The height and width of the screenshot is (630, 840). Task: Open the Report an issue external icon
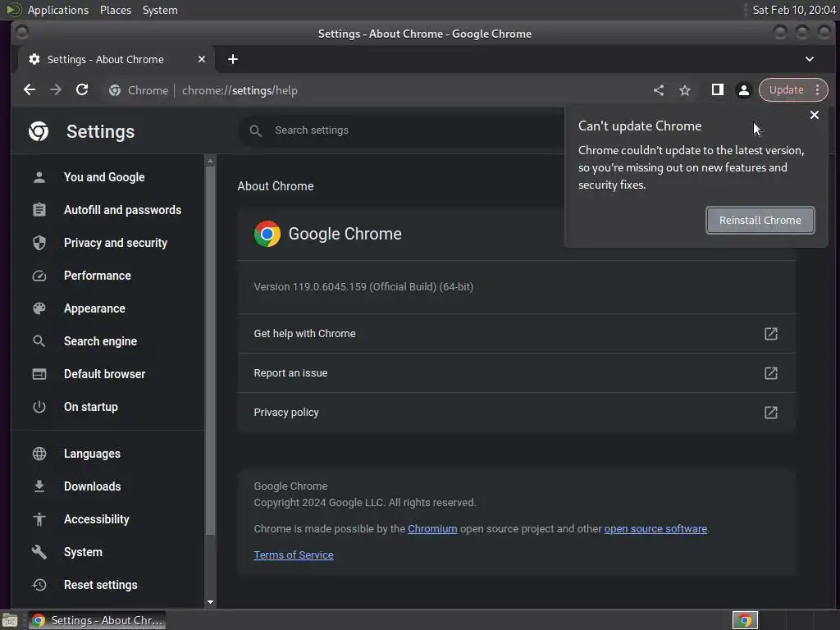coord(771,373)
